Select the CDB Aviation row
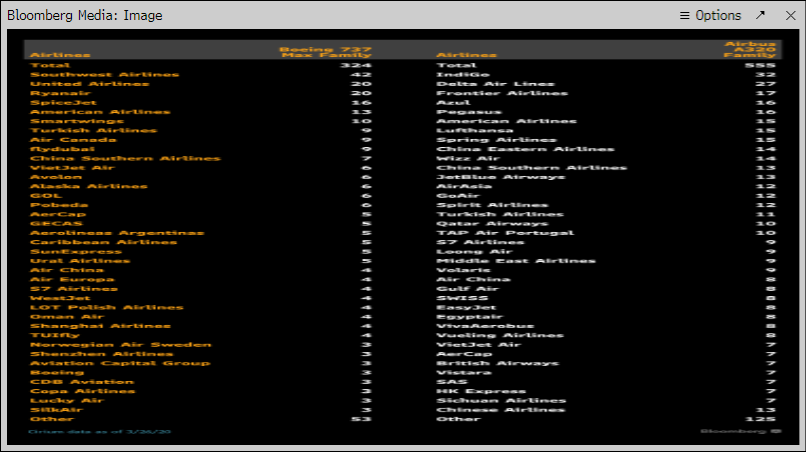This screenshot has height=452, width=806. [200, 382]
